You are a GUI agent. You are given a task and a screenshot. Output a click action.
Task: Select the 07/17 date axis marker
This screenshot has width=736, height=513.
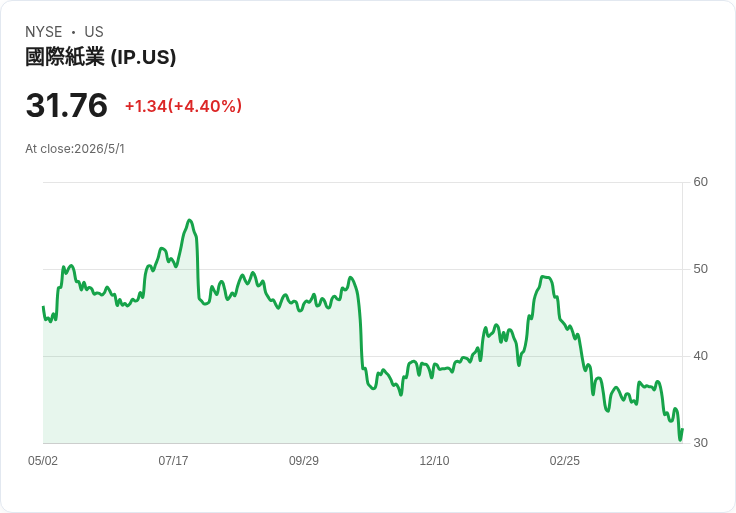tap(173, 460)
